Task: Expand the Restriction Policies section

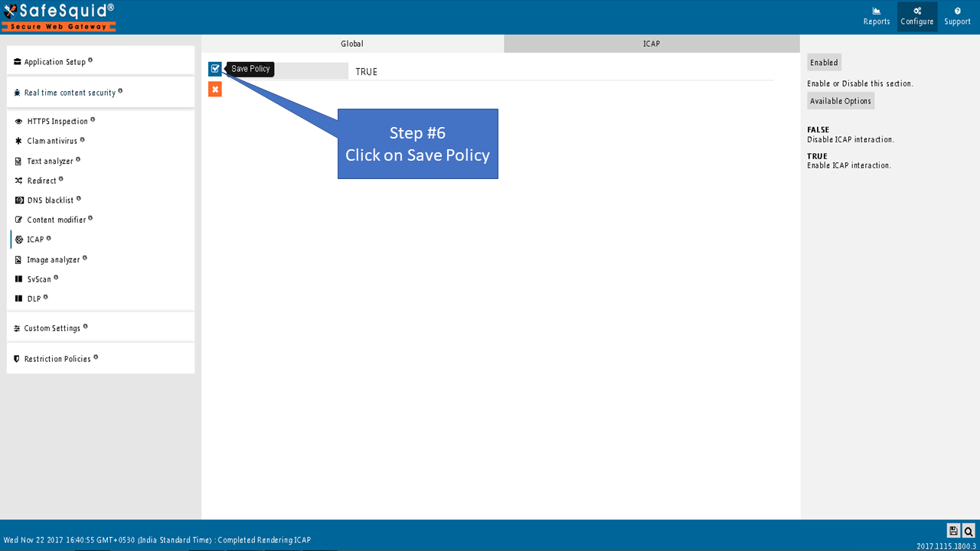Action: (x=57, y=359)
